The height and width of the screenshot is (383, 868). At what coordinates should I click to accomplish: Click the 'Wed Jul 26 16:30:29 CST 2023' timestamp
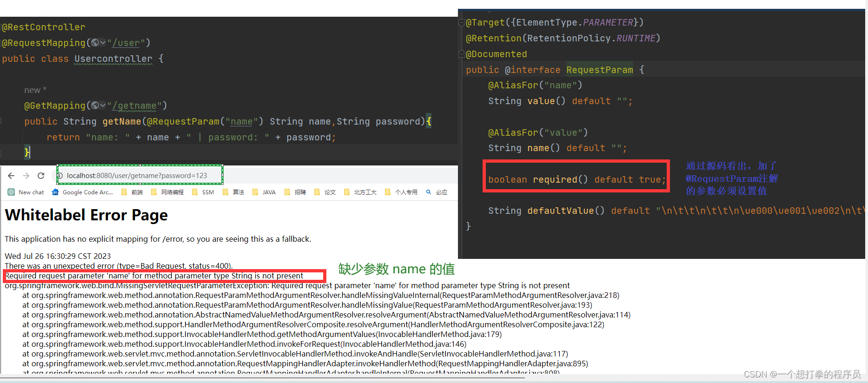click(58, 256)
